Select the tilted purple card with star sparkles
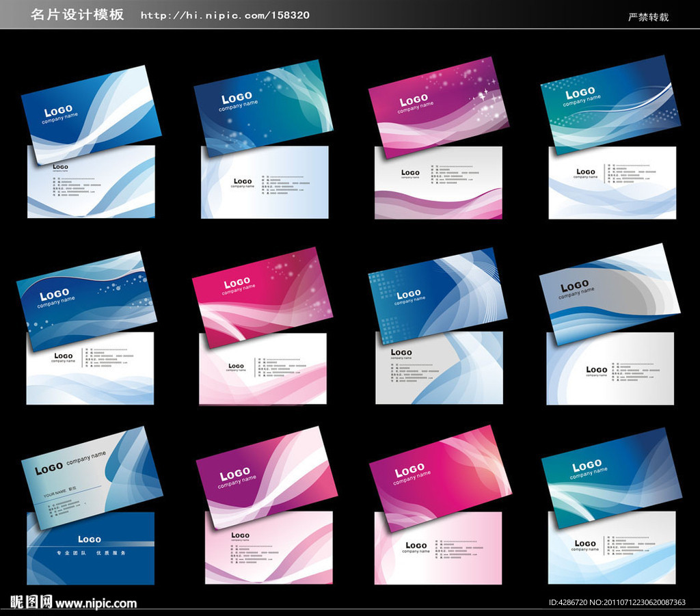 click(x=438, y=107)
